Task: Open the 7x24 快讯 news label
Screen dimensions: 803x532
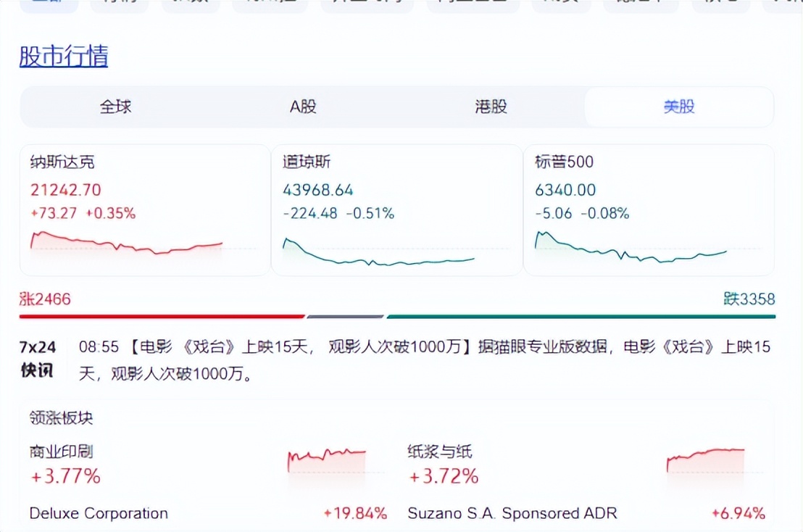Action: point(37,358)
